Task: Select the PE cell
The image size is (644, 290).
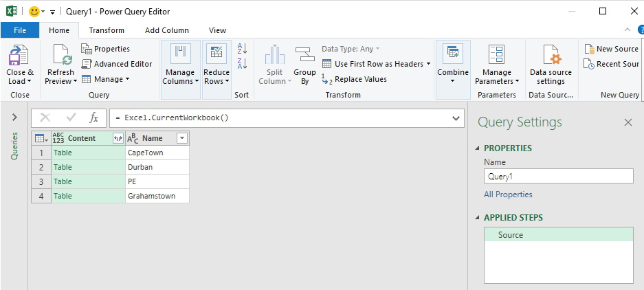Action: pyautogui.click(x=157, y=181)
